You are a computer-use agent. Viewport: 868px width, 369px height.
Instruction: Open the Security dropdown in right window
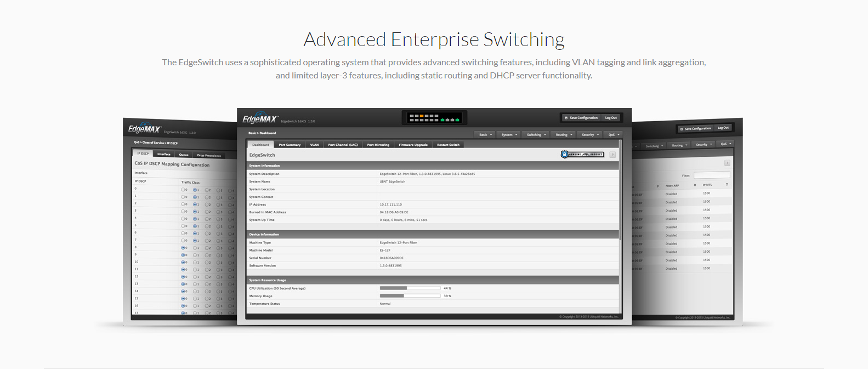(704, 145)
